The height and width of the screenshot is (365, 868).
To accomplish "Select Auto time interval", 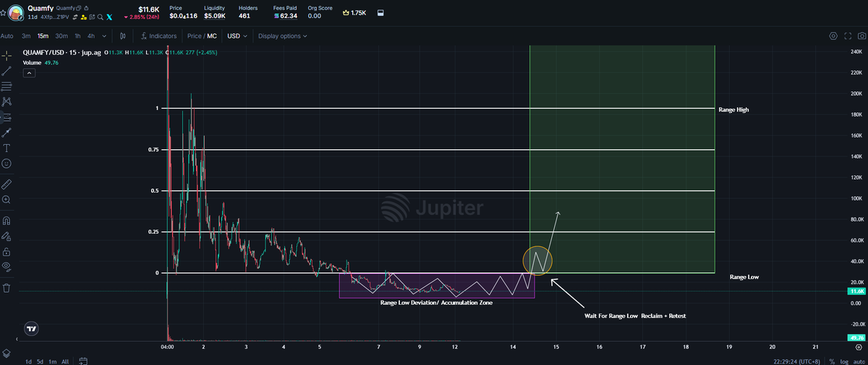I will point(7,35).
